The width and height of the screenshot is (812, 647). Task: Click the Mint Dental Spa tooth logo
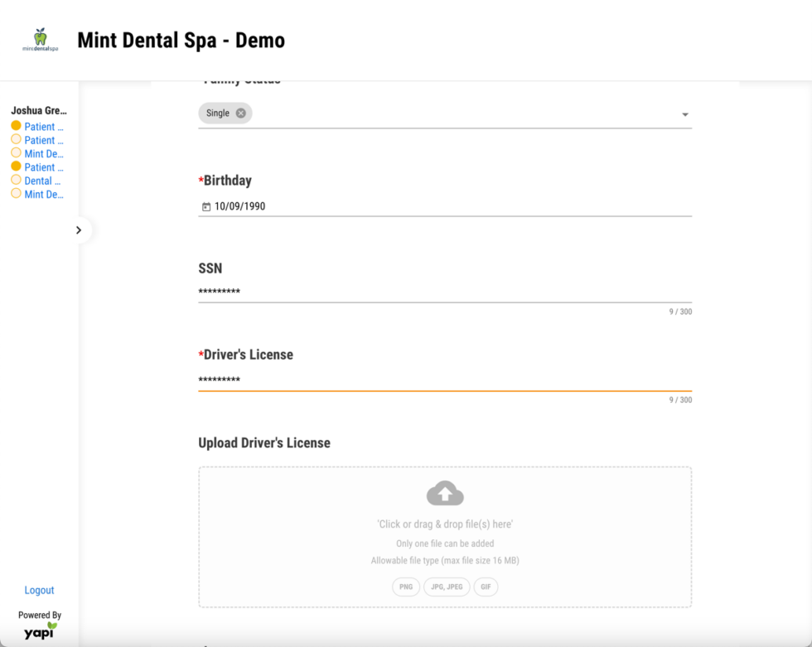pos(39,38)
